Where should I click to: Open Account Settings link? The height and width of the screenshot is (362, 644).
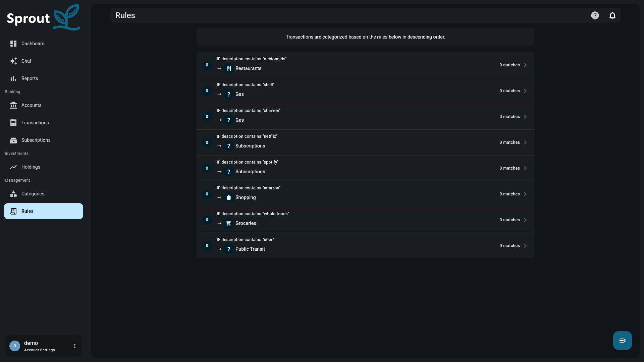tap(39, 350)
